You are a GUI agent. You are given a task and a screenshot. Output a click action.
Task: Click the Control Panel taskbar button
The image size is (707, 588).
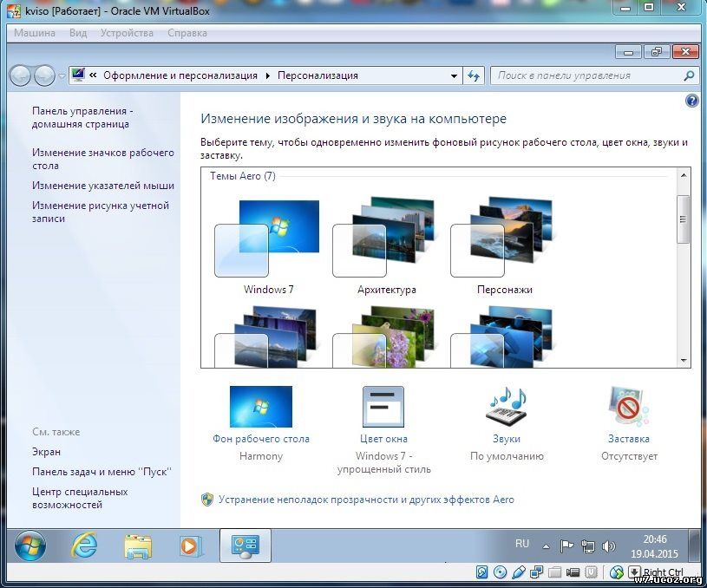pyautogui.click(x=245, y=546)
